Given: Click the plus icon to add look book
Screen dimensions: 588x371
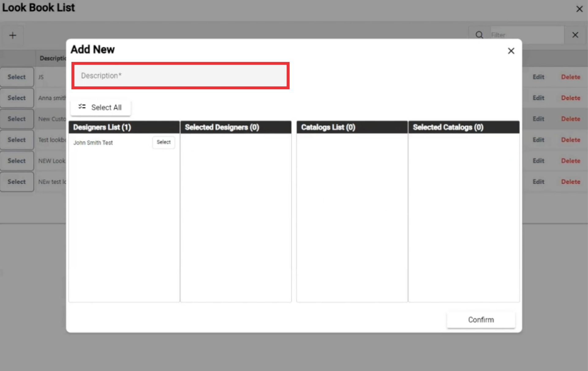Looking at the screenshot, I should point(13,35).
